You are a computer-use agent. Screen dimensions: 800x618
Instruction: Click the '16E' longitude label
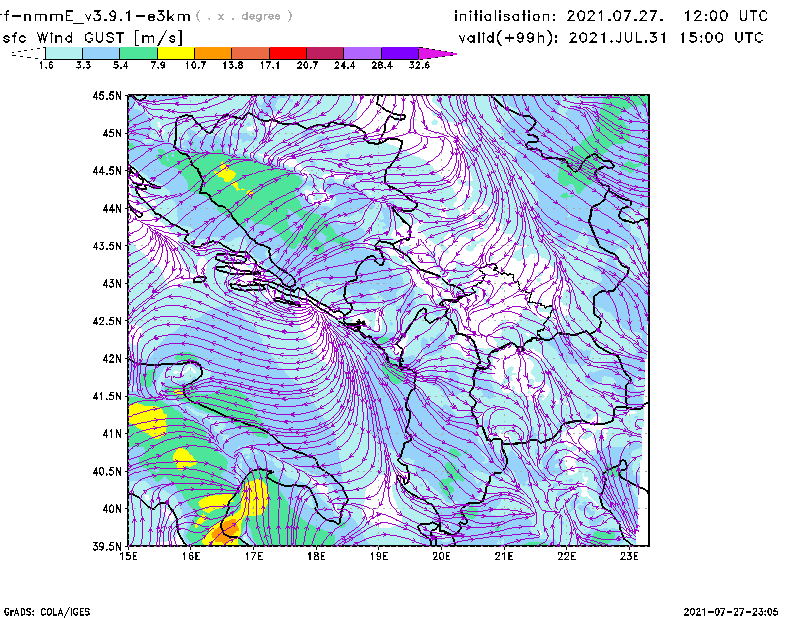click(191, 556)
